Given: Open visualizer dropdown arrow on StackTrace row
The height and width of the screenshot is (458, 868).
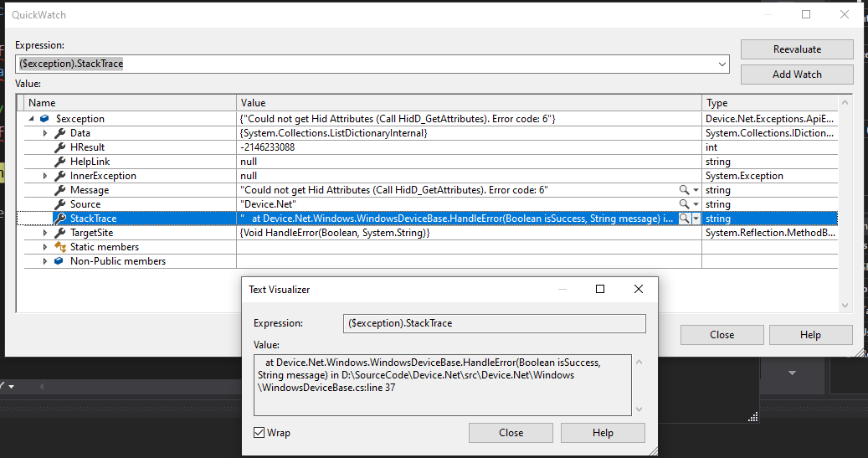Looking at the screenshot, I should tap(696, 219).
